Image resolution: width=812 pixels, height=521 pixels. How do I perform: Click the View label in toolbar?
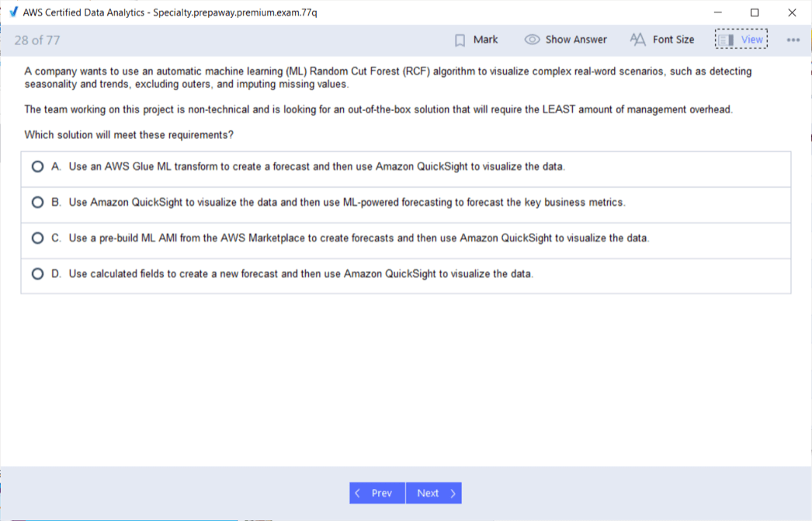point(752,40)
